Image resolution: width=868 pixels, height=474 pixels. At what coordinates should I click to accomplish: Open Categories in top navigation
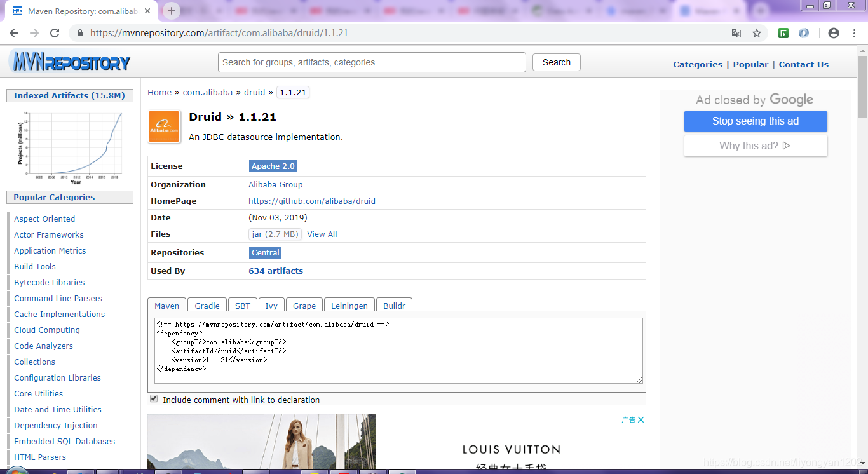(x=698, y=64)
